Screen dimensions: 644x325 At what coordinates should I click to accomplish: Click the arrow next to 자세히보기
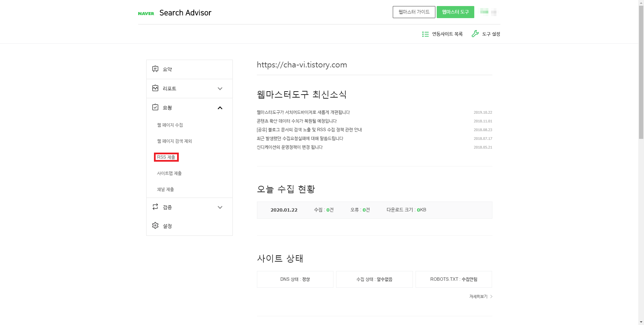pos(491,296)
